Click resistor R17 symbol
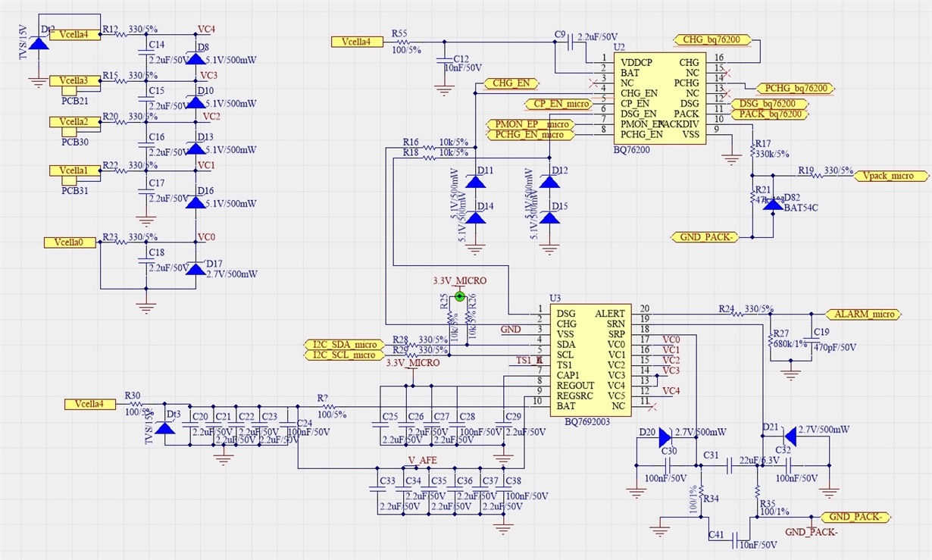This screenshot has height=560, width=932. (752, 151)
